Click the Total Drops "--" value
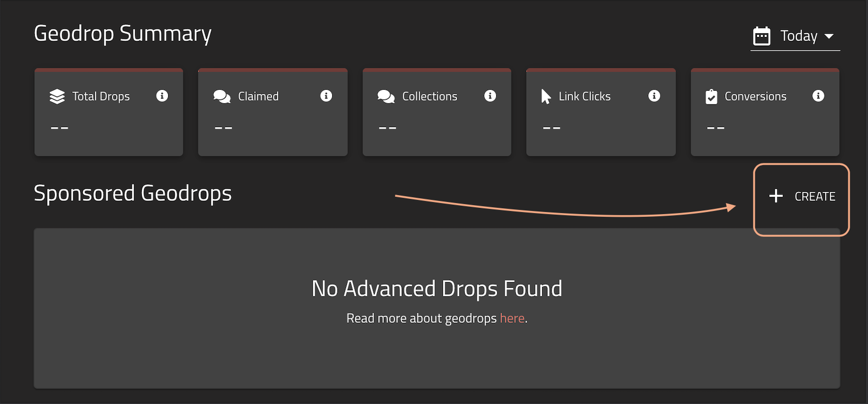The height and width of the screenshot is (404, 868). pos(60,128)
